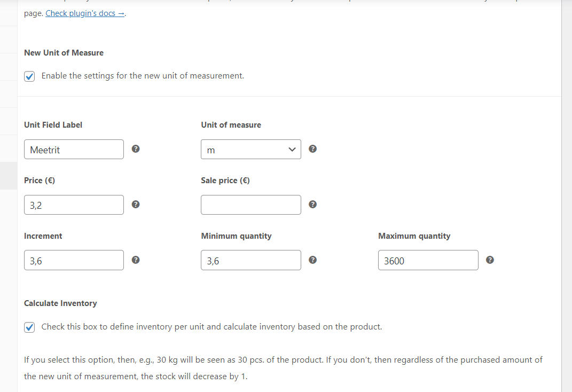
Task: Click help icon beside Price field
Action: 136,204
